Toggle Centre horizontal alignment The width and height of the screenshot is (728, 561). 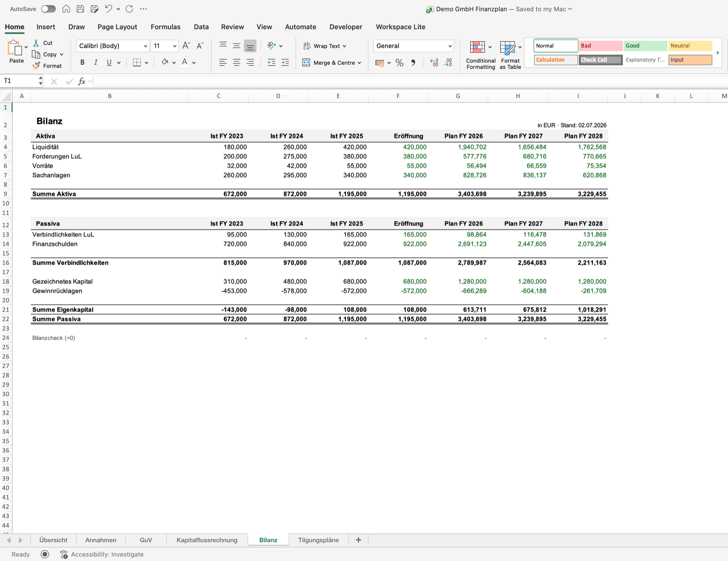237,62
